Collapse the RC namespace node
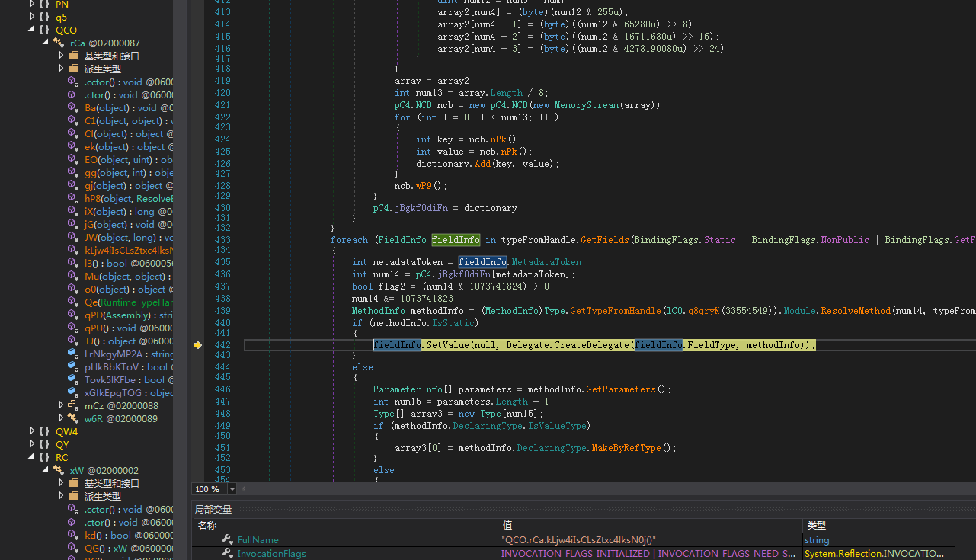Screen dimensions: 976x560 pos(32,458)
